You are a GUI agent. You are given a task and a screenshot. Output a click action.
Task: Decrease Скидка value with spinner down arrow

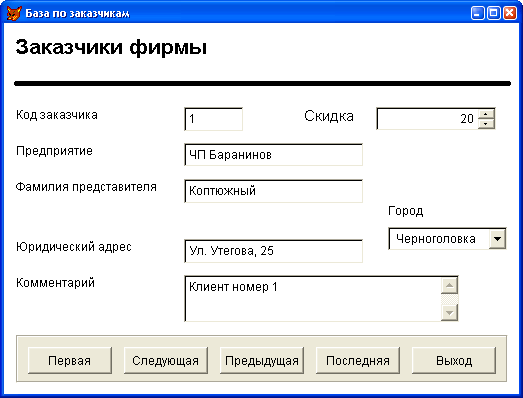pyautogui.click(x=486, y=123)
